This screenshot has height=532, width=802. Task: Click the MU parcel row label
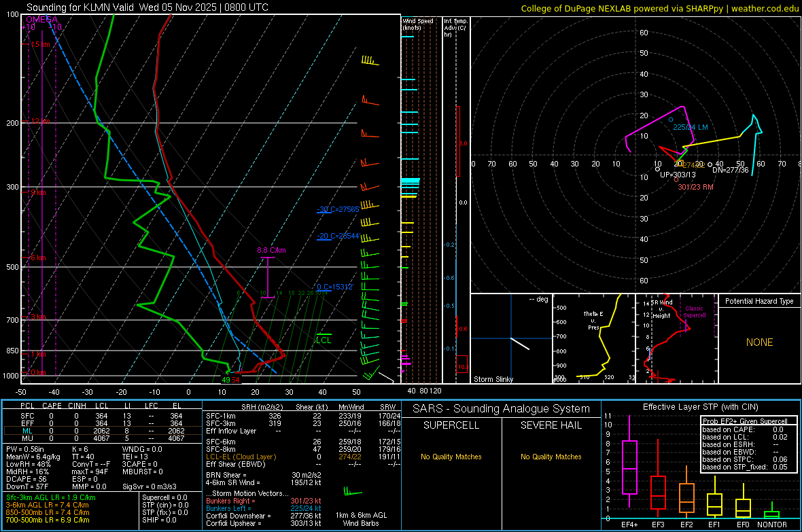click(x=27, y=438)
